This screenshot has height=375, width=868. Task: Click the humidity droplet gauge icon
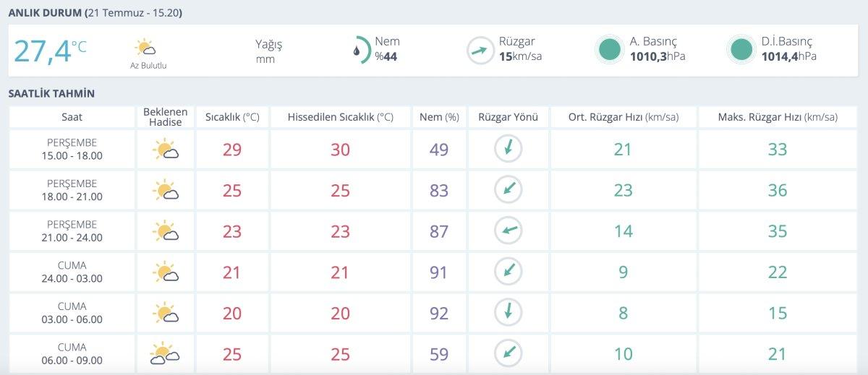[x=361, y=51]
